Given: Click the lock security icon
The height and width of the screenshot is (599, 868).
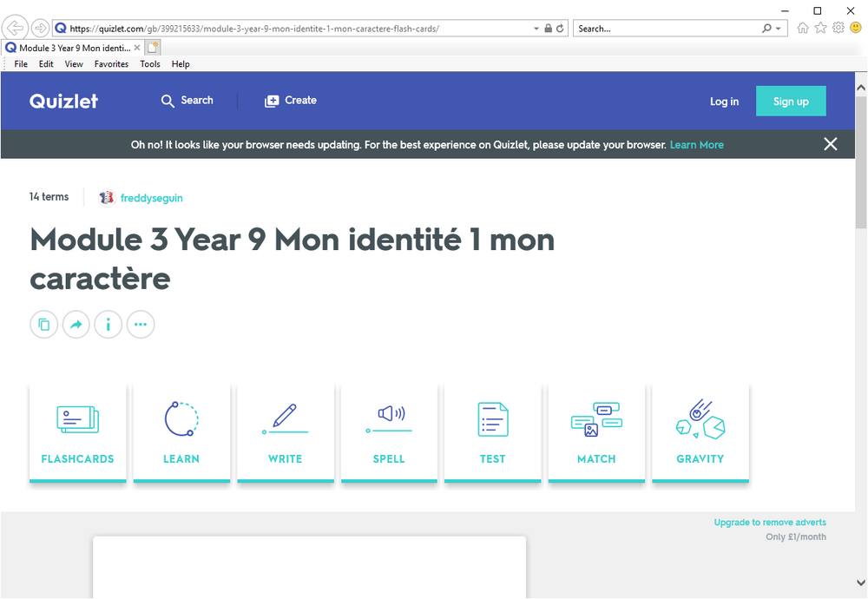Looking at the screenshot, I should pyautogui.click(x=548, y=29).
